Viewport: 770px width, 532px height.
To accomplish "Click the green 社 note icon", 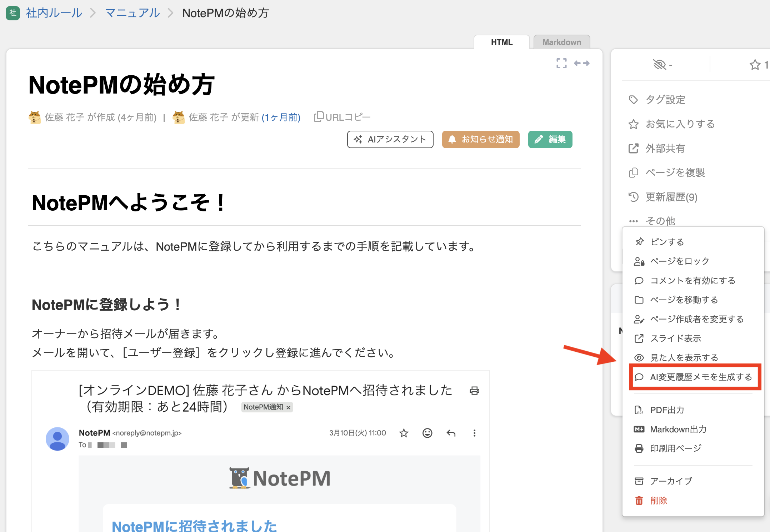I will 13,13.
